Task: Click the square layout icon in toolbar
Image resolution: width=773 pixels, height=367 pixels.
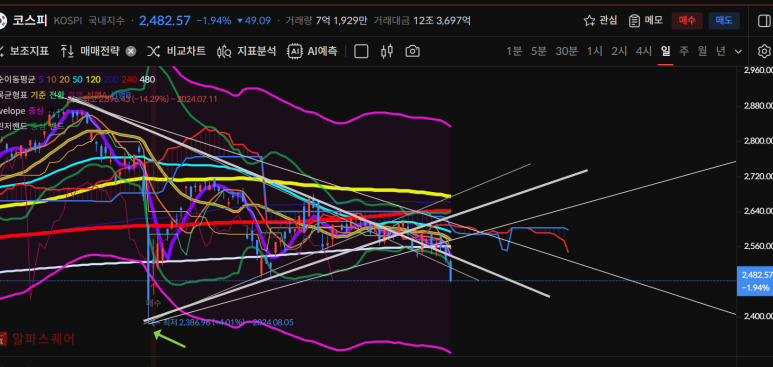Action: click(361, 51)
